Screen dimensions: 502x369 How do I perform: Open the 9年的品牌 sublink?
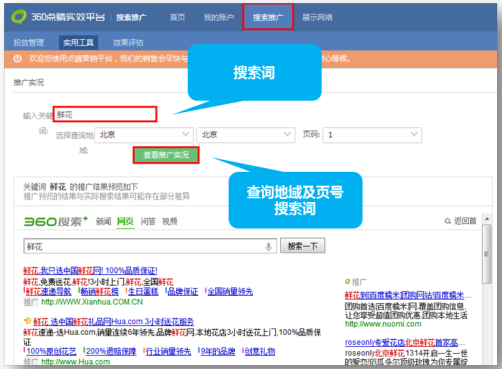218,351
